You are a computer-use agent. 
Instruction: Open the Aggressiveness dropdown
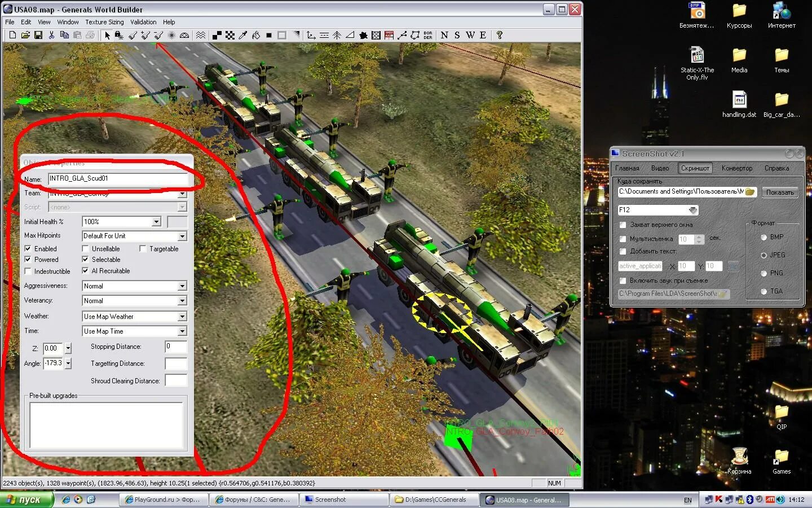(x=182, y=286)
